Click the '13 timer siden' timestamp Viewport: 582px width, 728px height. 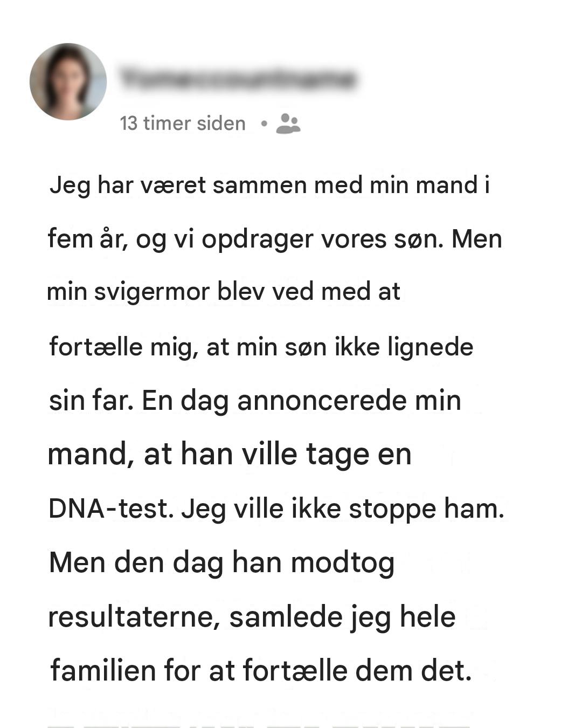[183, 123]
